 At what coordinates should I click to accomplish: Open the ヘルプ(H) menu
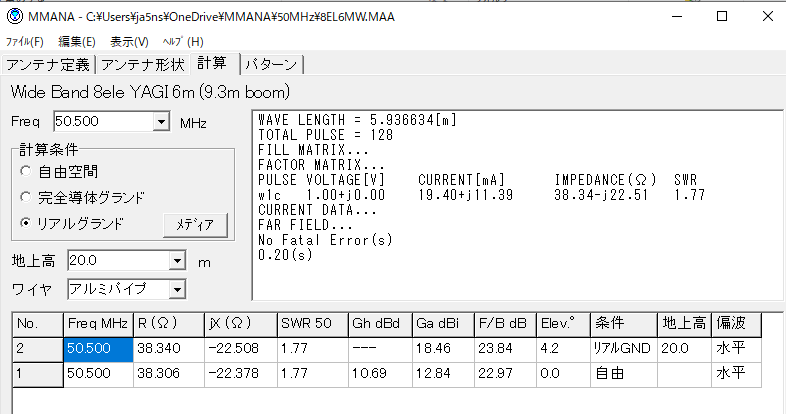click(x=182, y=41)
